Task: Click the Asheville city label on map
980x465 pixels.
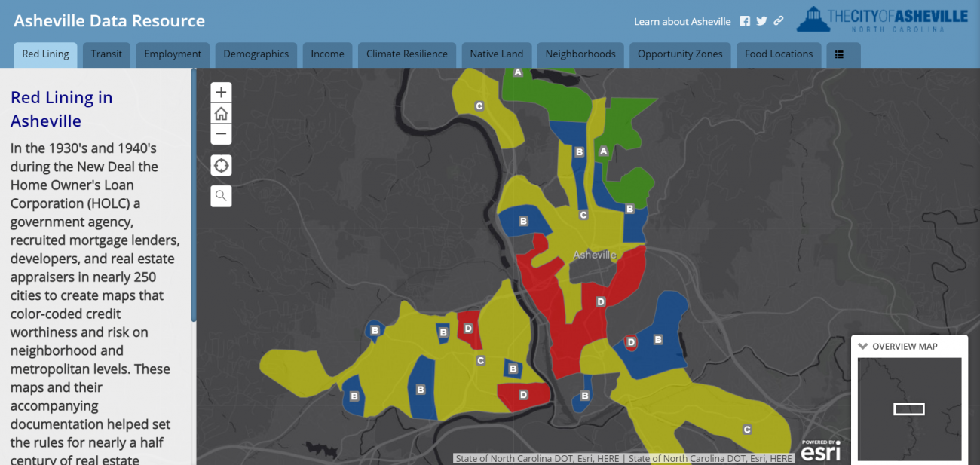Action: coord(595,255)
